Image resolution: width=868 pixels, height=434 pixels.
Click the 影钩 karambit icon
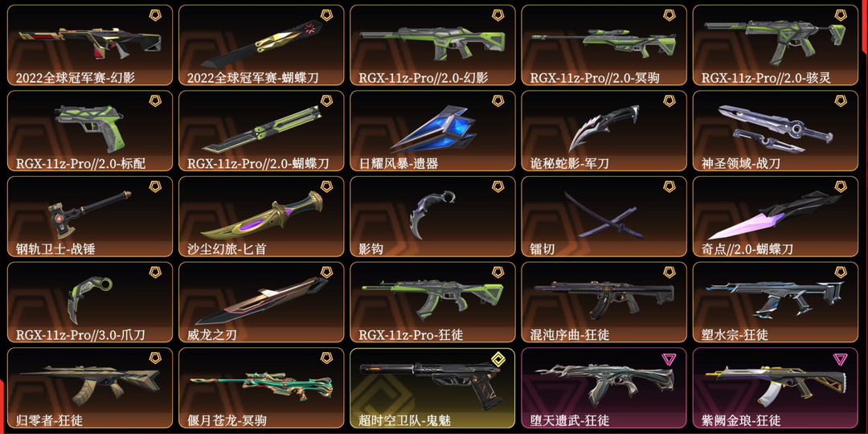430,214
